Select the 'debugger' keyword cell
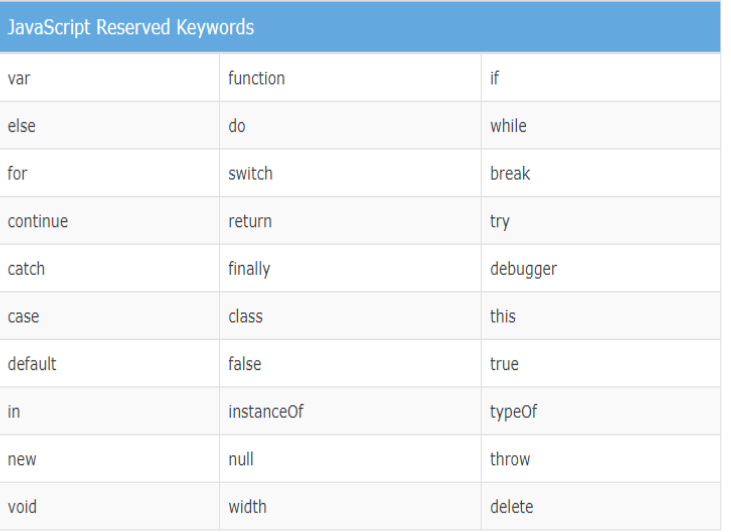The image size is (731, 532). pyautogui.click(x=600, y=269)
